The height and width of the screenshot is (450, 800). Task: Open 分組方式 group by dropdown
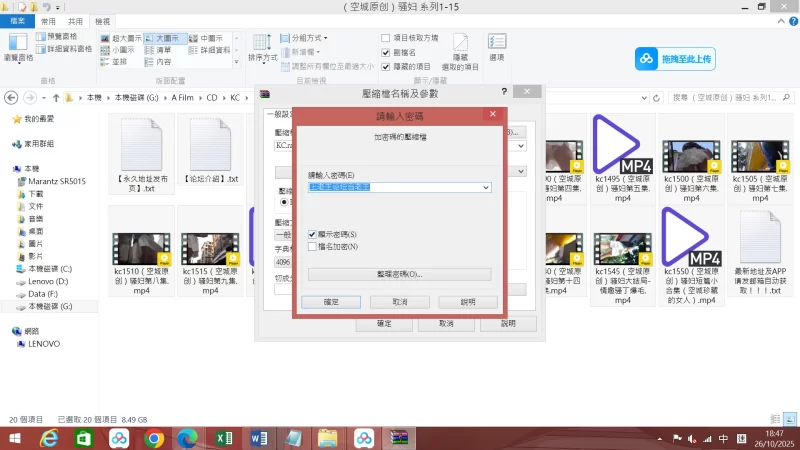click(304, 38)
